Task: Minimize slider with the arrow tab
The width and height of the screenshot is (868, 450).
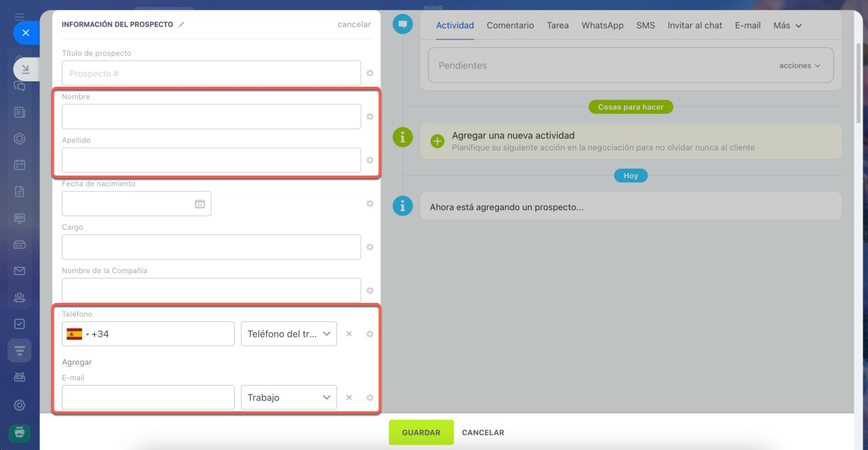Action: [26, 69]
